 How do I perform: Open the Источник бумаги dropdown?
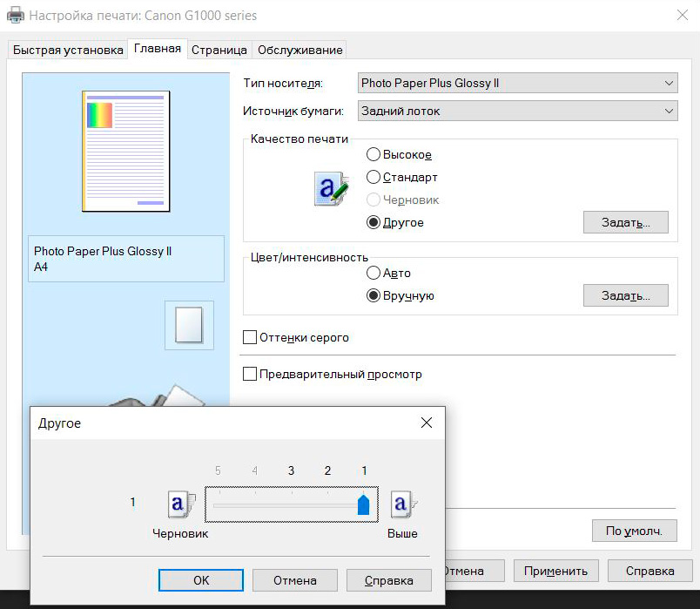[x=517, y=111]
